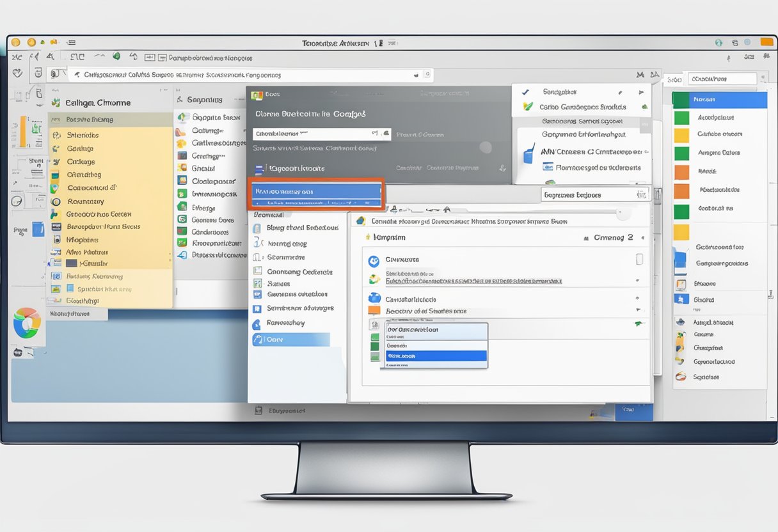Click the top address bar field
The image size is (778, 532).
(250, 75)
